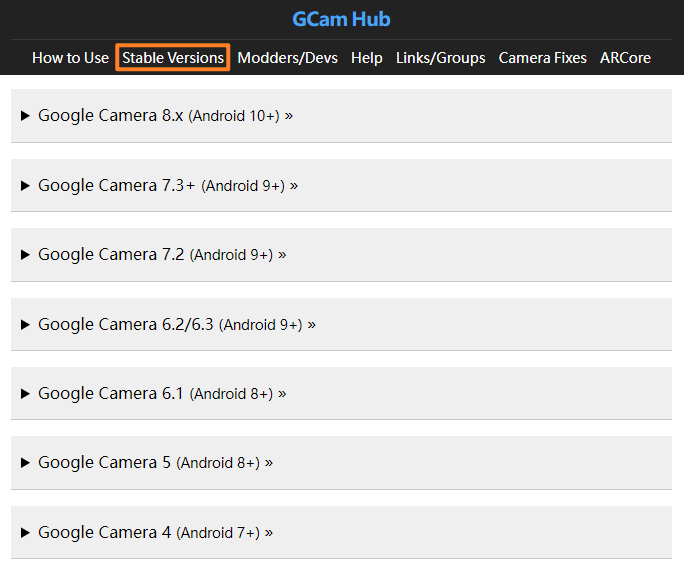The width and height of the screenshot is (684, 570).
Task: Click the "Google Camera 6.2/6.3" heading text
Action: tap(126, 324)
